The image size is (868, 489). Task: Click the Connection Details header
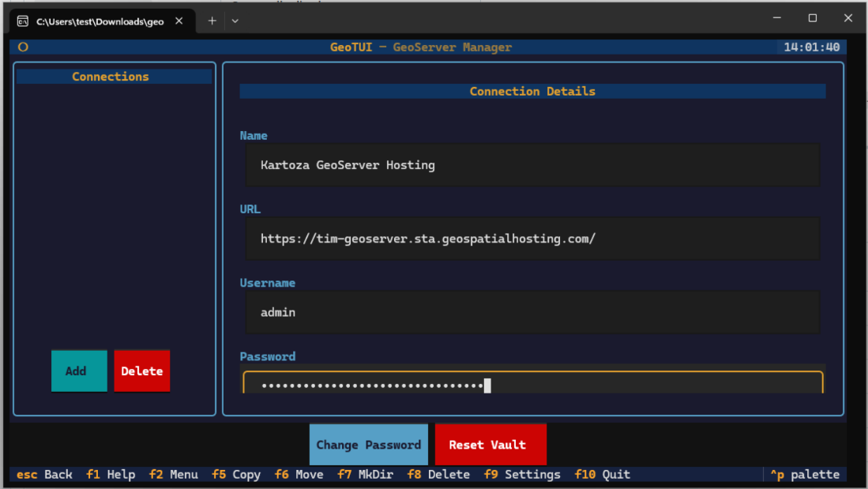532,92
